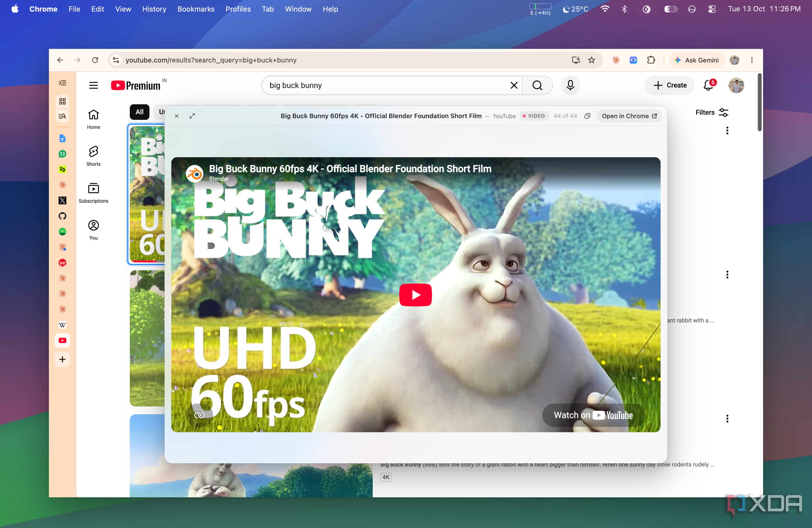Screen dimensions: 812x528
Task: Open X (Twitter) in side panel
Action: coord(62,200)
